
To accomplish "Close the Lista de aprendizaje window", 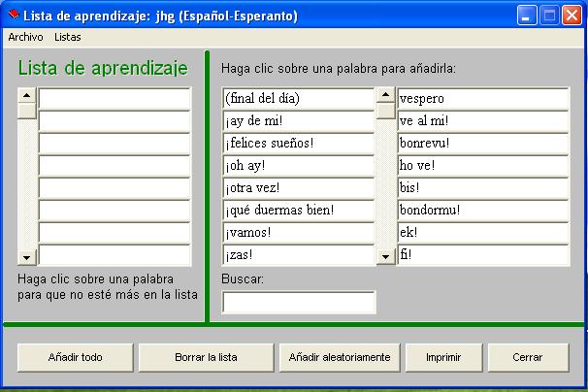I will (572, 16).
